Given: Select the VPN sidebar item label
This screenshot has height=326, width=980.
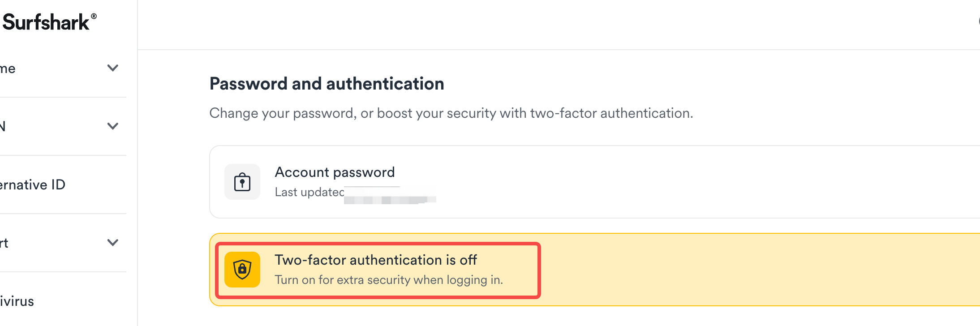Looking at the screenshot, I should coord(3,126).
